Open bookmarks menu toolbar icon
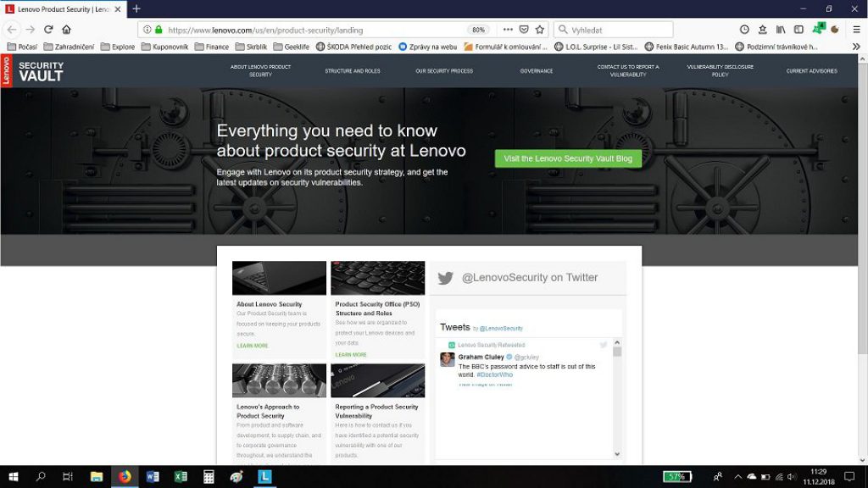The width and height of the screenshot is (868, 488). 762,30
